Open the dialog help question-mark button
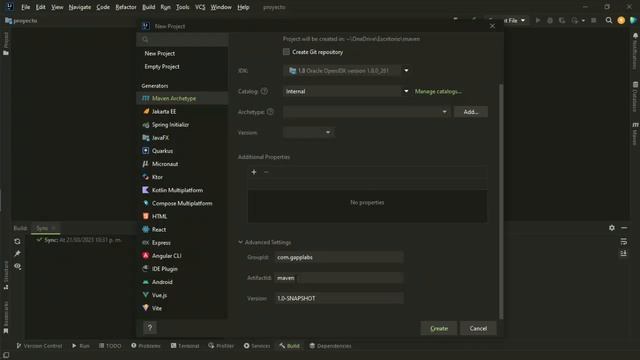The width and height of the screenshot is (640, 360). 150,327
